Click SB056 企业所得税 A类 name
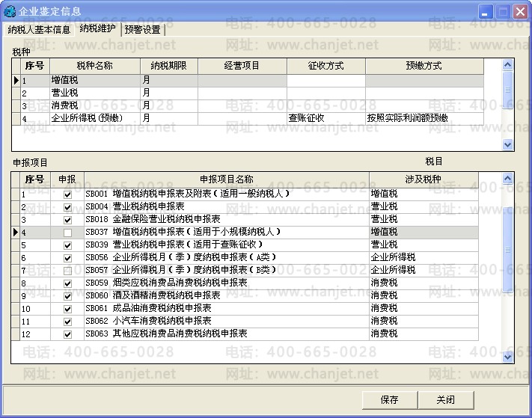 click(x=180, y=257)
